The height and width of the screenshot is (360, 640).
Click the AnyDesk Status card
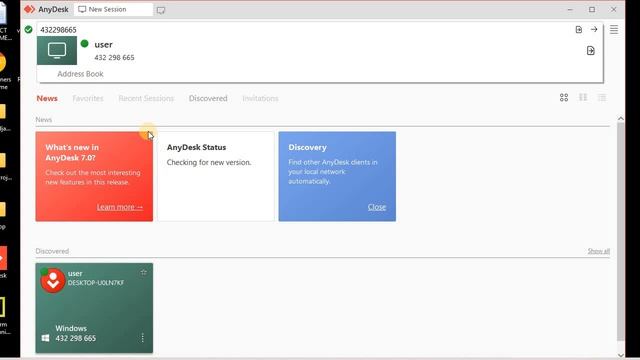(216, 176)
